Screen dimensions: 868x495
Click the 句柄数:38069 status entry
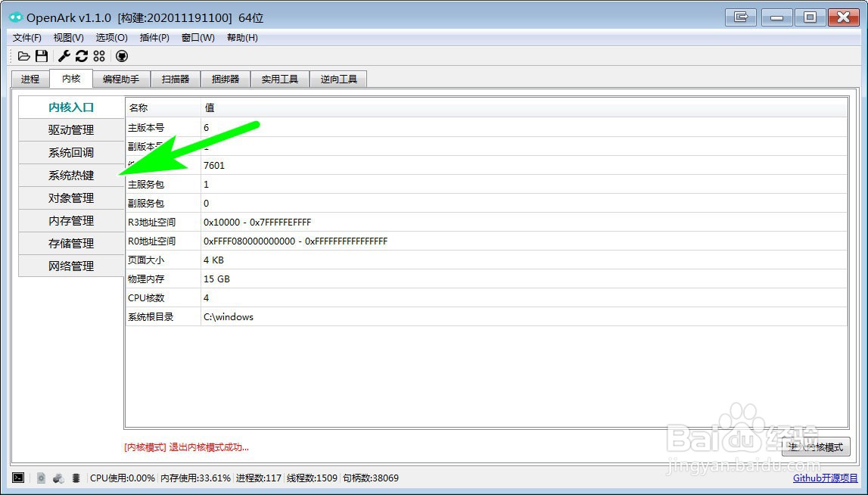(370, 478)
